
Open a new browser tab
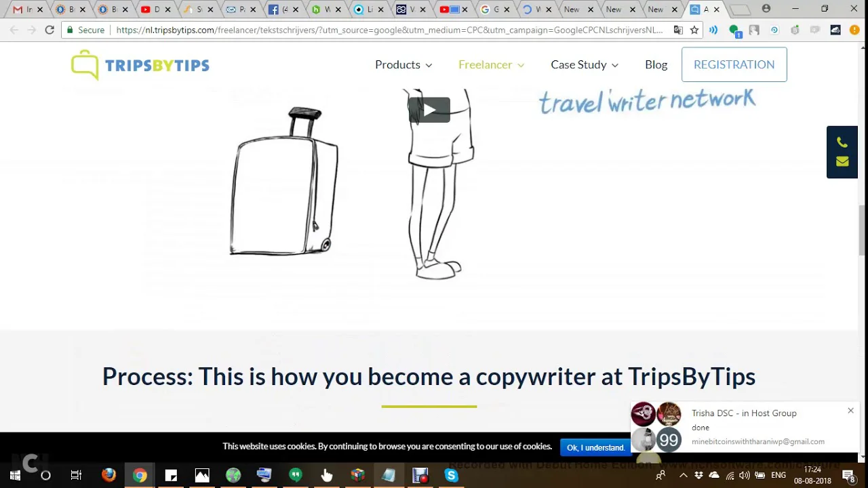pos(741,9)
